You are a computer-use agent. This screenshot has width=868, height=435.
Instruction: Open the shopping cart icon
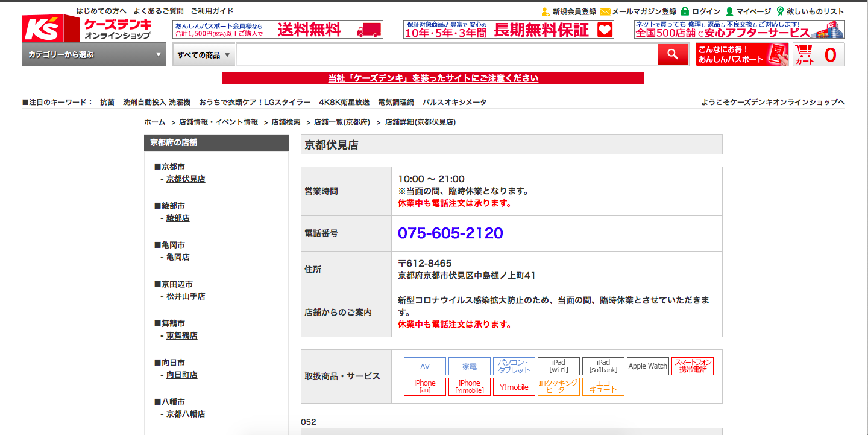[819, 54]
